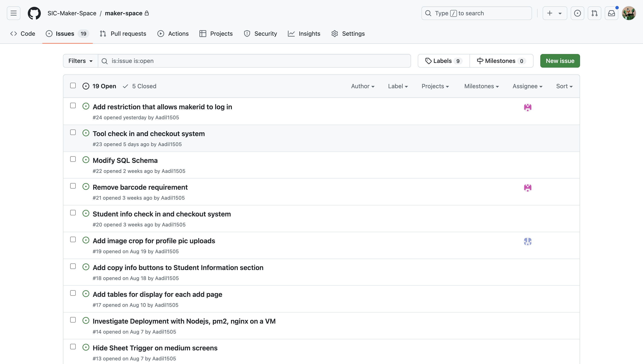The image size is (643, 364).
Task: Expand the Filters dropdown
Action: coord(80,61)
